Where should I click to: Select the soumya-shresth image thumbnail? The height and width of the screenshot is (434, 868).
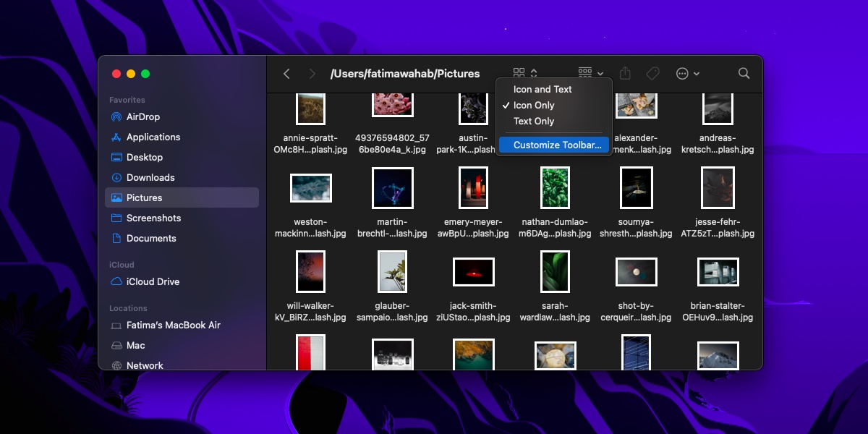coord(636,188)
